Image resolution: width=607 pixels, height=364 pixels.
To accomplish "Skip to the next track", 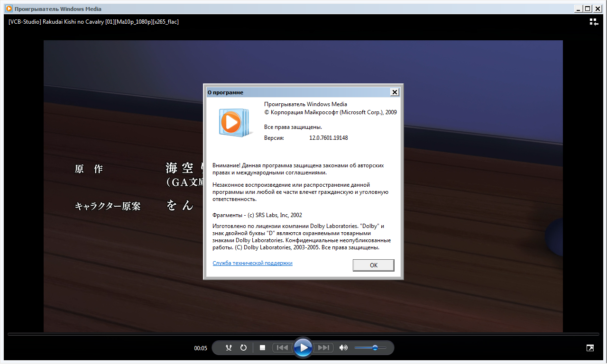I will click(x=323, y=348).
